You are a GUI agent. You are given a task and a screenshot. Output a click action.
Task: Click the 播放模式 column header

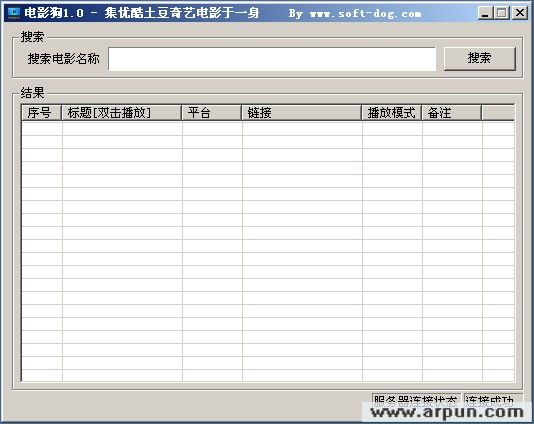392,112
